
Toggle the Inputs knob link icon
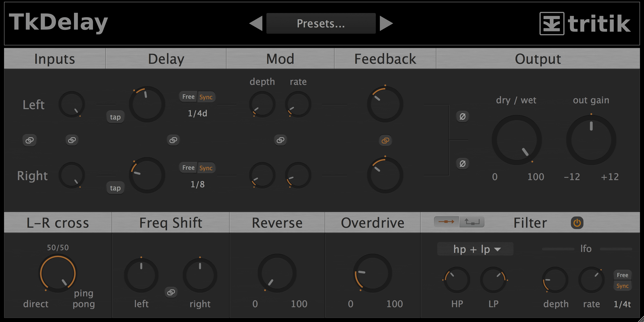[72, 140]
